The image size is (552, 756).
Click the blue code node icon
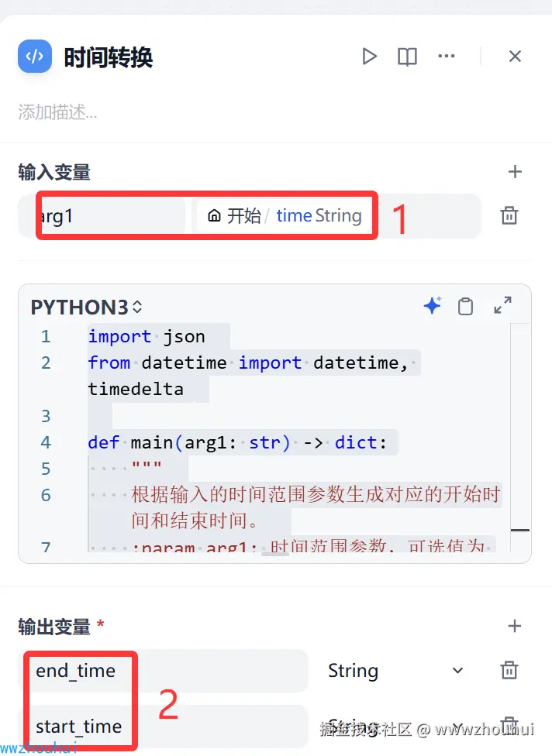pyautogui.click(x=35, y=57)
